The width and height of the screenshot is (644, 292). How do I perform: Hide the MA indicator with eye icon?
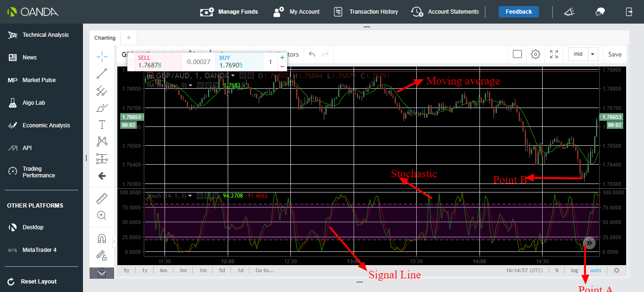point(200,85)
